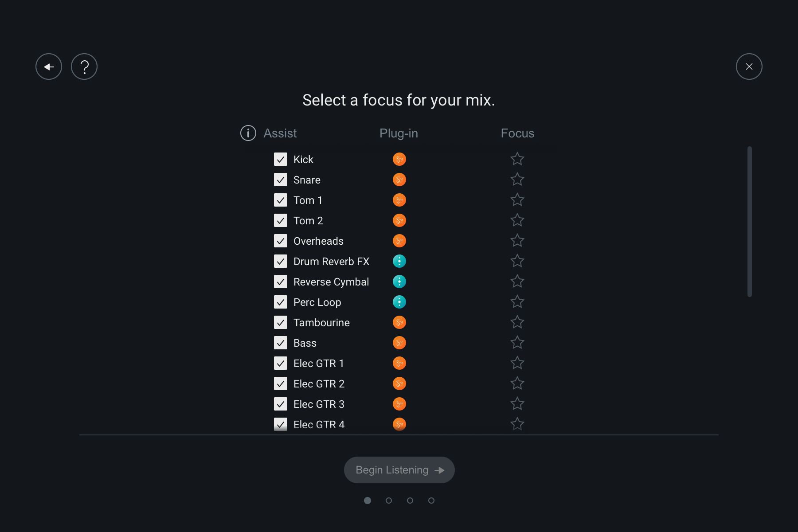Toggle the Elec GTR 3 assist checkbox
798x532 pixels.
pos(281,404)
